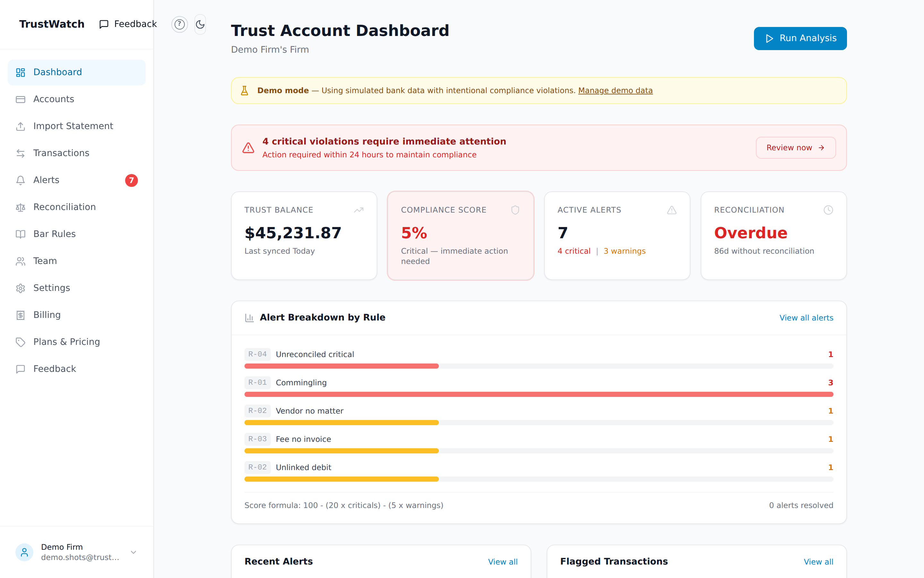Click the Dashboard grid icon in sidebar
Screen dimensions: 924x578
(21, 72)
